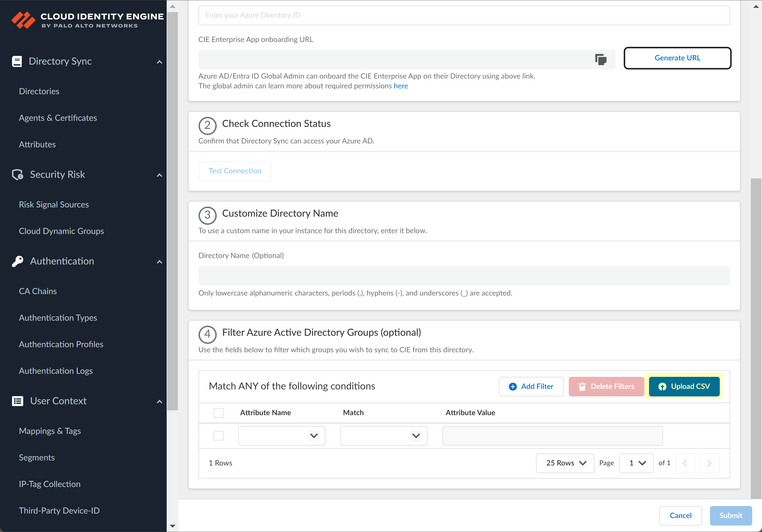The image size is (762, 532).
Task: Open the Match condition dropdown
Action: (x=383, y=436)
